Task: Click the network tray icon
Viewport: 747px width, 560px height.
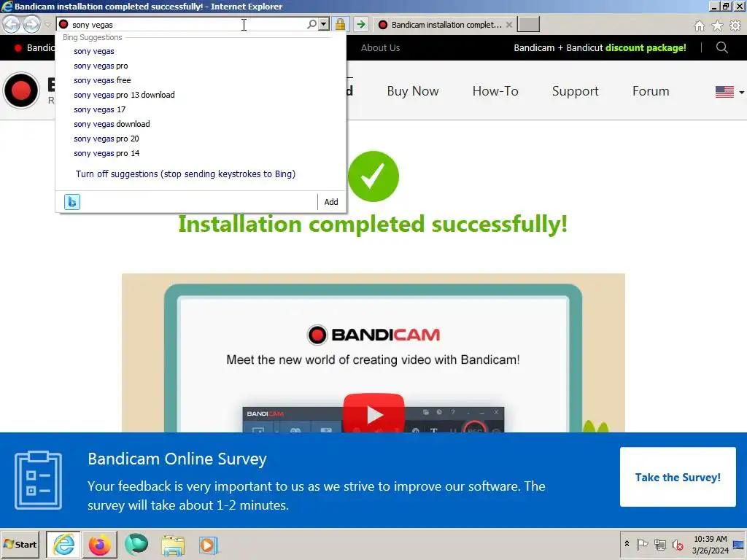Action: 659,544
